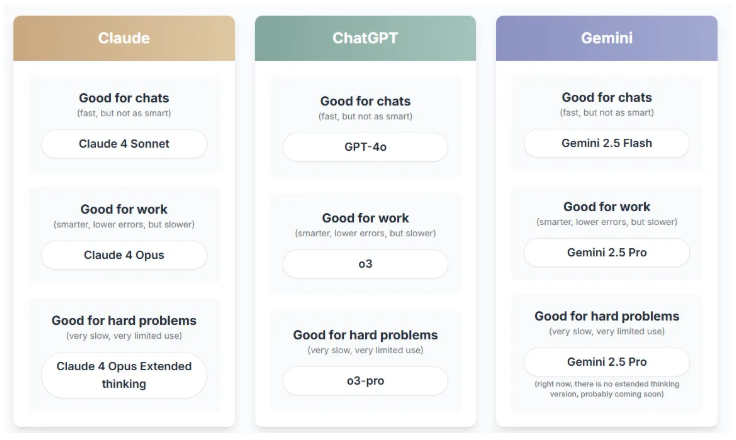The image size is (736, 440).
Task: Click the ChatGPT column header
Action: [365, 38]
